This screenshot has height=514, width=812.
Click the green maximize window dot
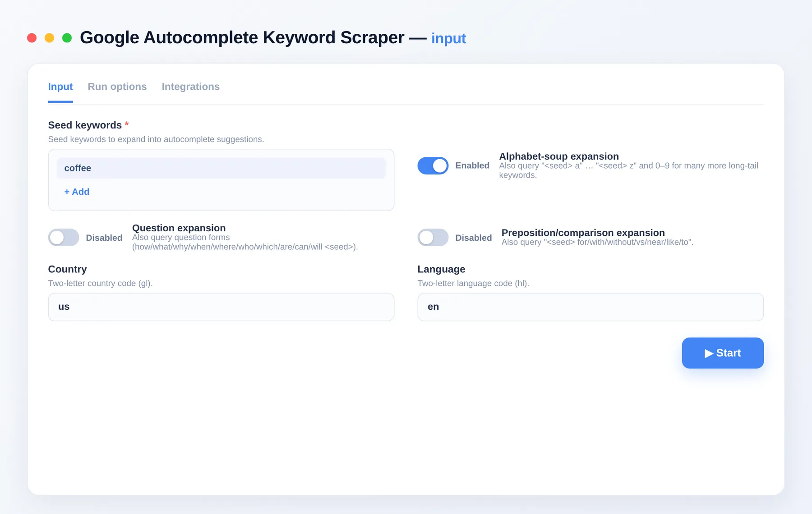point(67,38)
